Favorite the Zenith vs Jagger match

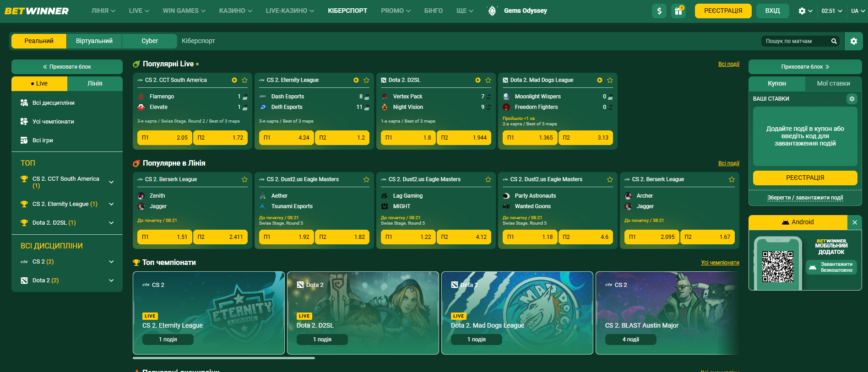point(244,179)
